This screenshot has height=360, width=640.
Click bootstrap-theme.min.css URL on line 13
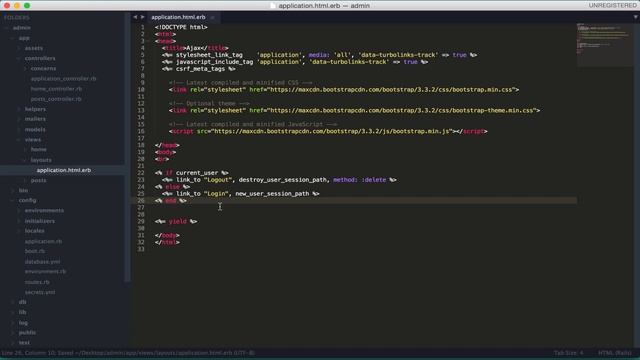pyautogui.click(x=402, y=111)
